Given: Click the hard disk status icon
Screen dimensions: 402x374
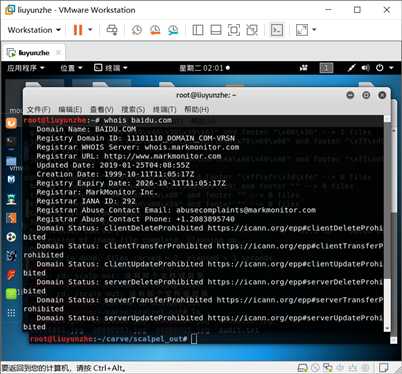Looking at the screenshot, I should click(302, 368).
